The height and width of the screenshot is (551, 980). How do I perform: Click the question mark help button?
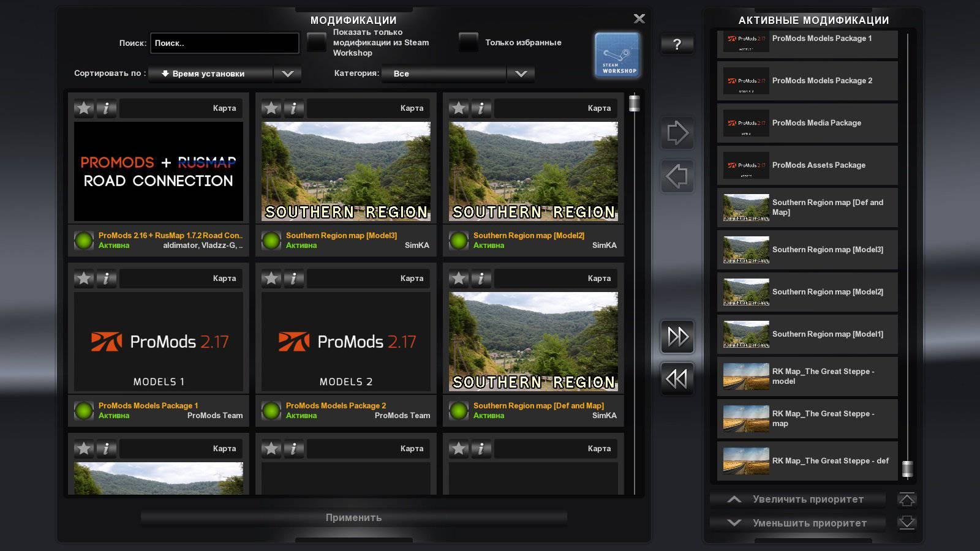[x=677, y=44]
